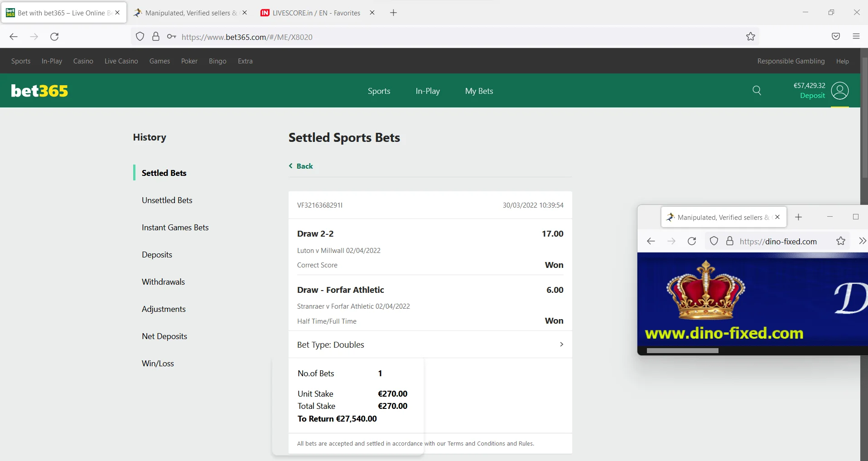Click the main browser forward arrow
The width and height of the screenshot is (868, 461).
pos(34,37)
